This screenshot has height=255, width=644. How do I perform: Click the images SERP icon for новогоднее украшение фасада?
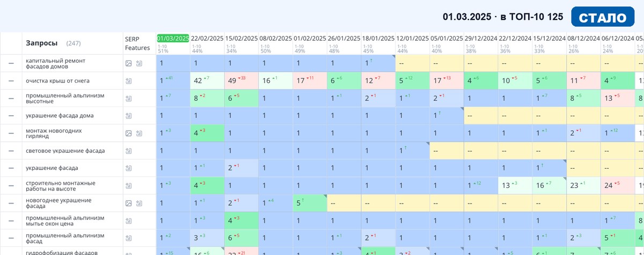coord(128,204)
